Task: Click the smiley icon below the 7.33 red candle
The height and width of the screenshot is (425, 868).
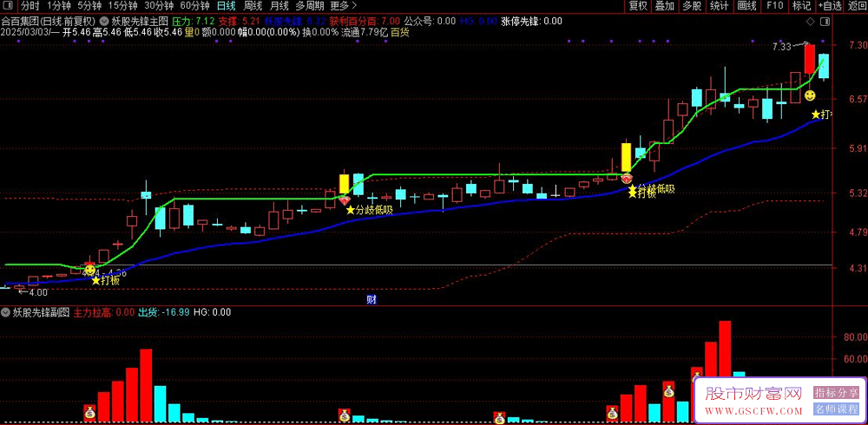Action: point(810,95)
